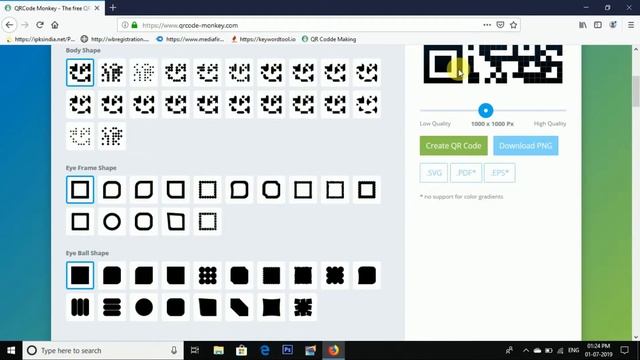Viewport: 640px width, 360px height.
Task: Open File Explorer from the taskbar
Action: (219, 350)
